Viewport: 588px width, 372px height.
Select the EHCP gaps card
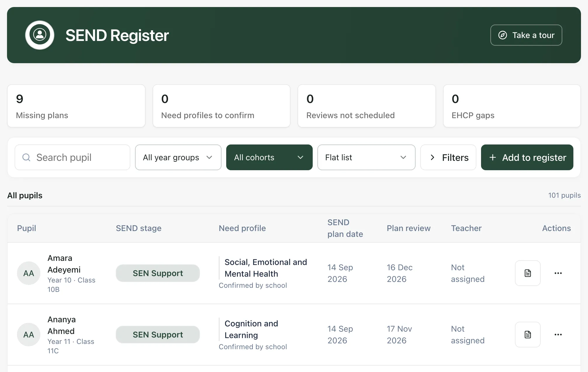[512, 106]
